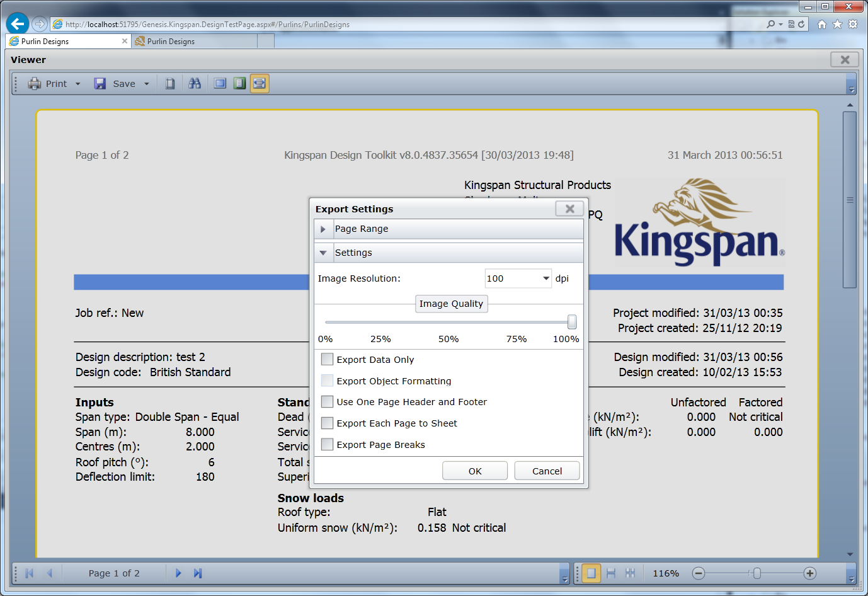This screenshot has height=596, width=868.
Task: Select the green page layout icon
Action: click(239, 83)
